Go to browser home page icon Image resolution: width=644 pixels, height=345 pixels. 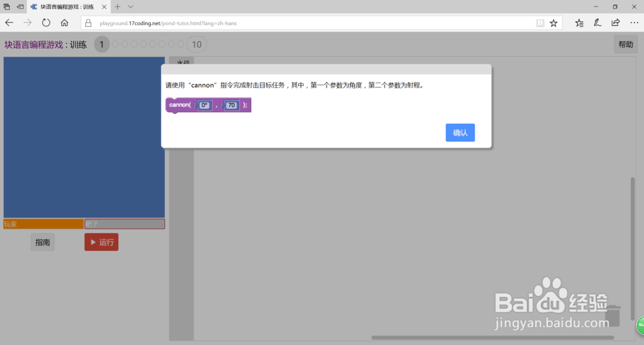click(x=64, y=23)
